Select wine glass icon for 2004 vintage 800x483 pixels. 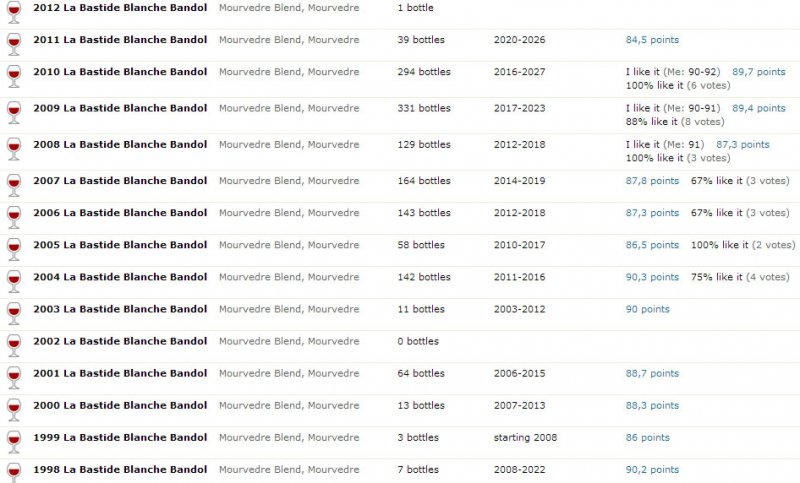[14, 281]
